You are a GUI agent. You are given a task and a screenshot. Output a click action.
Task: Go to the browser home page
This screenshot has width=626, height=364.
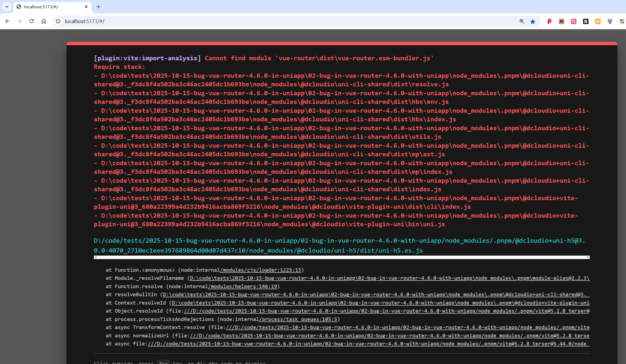tap(44, 21)
